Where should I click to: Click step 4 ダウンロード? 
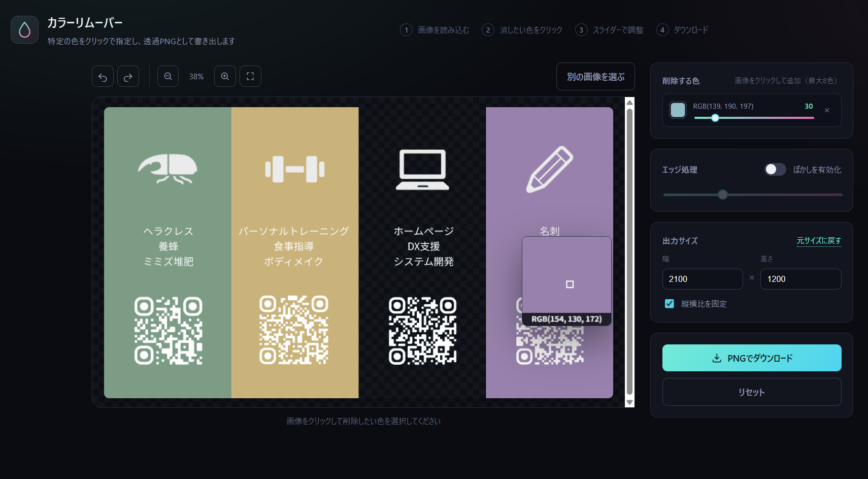(x=682, y=30)
